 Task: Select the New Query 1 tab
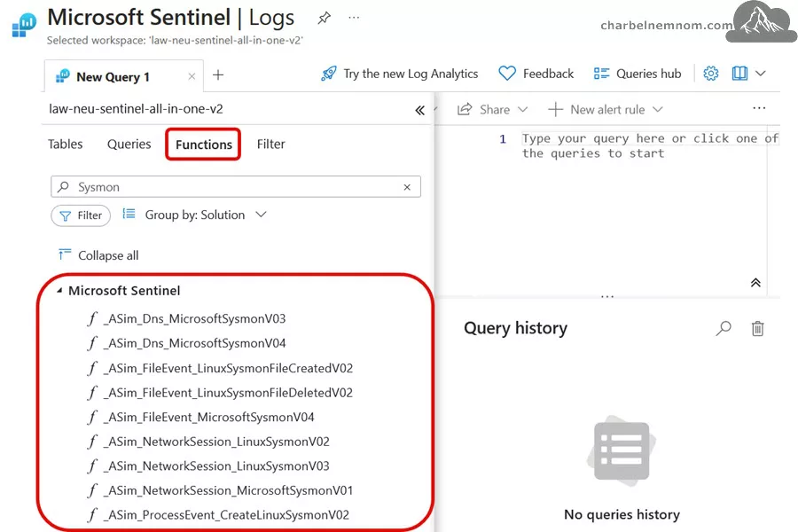113,77
